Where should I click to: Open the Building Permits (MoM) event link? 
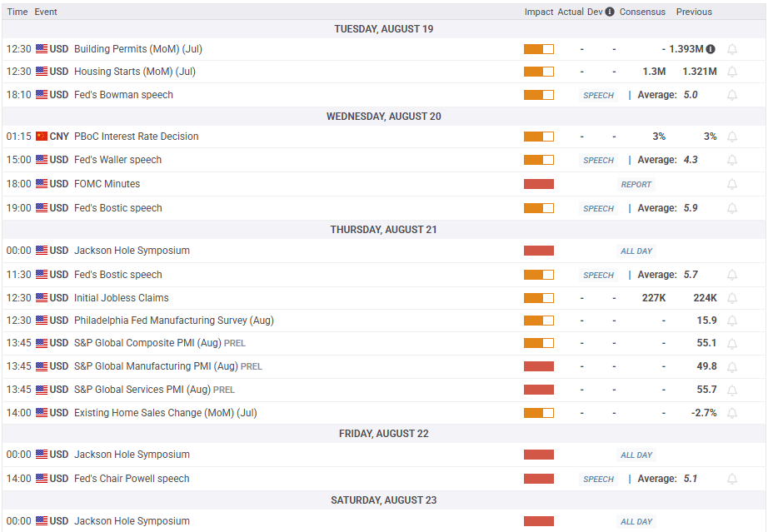[137, 49]
